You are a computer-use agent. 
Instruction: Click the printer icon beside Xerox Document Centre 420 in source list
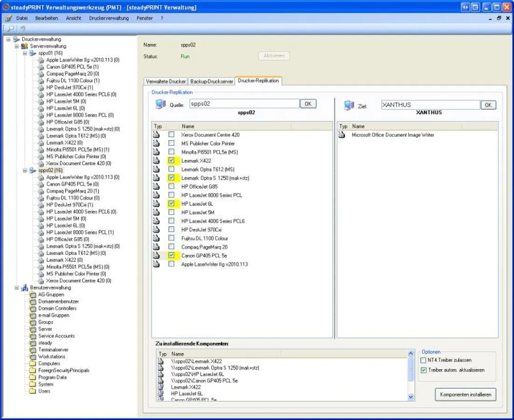[157, 135]
